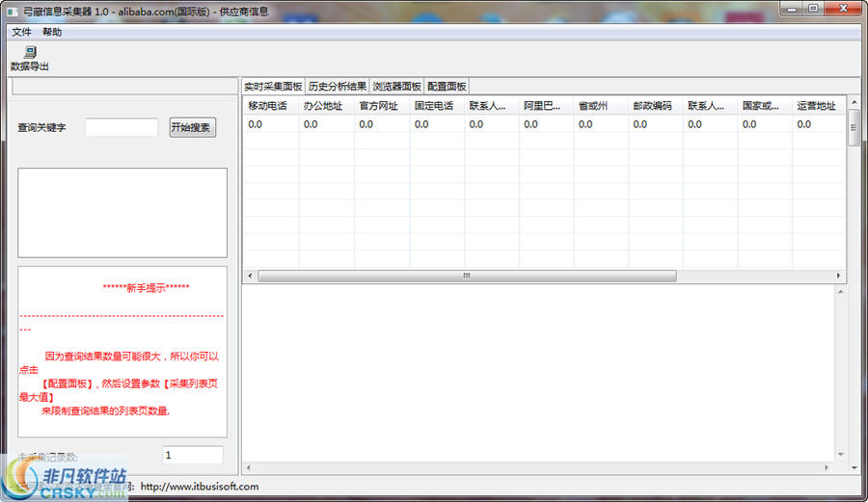Sort by 国家或... column header
The height and width of the screenshot is (502, 868).
pyautogui.click(x=765, y=106)
